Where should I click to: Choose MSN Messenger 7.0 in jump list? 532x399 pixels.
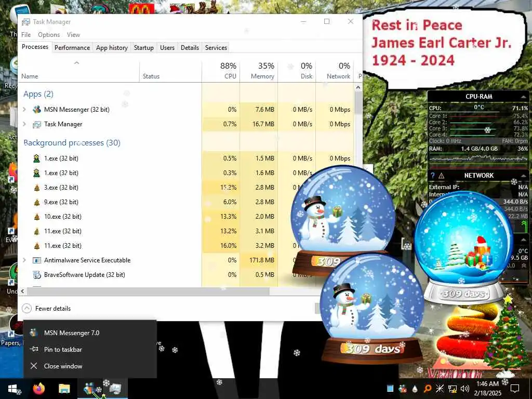click(x=90, y=333)
